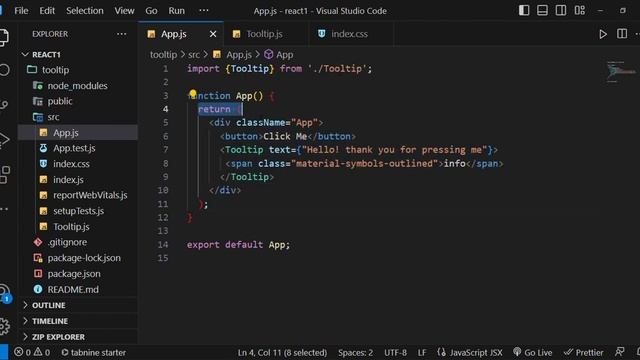Open the Edit menu
This screenshot has width=640, height=360.
(x=47, y=11)
